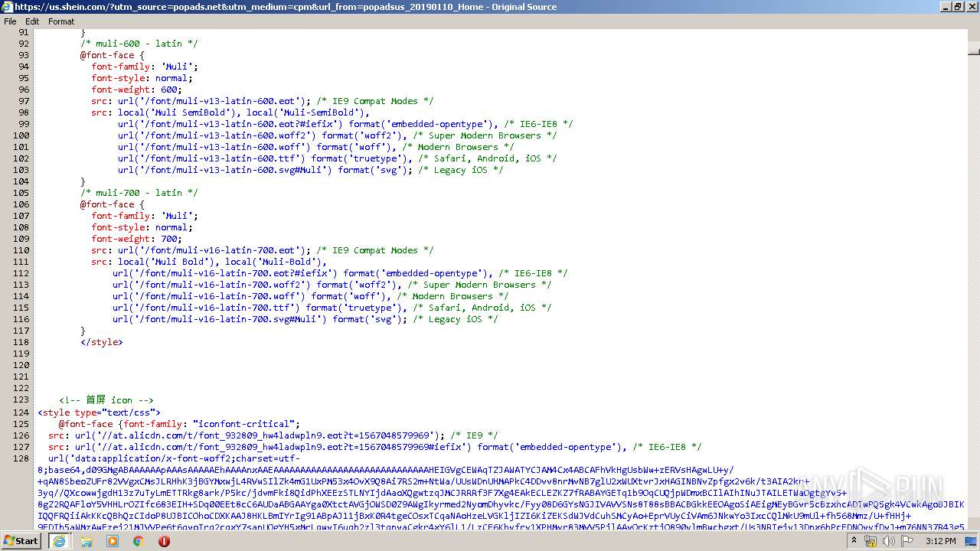
Task: Launch the media player taskbar icon
Action: [113, 540]
